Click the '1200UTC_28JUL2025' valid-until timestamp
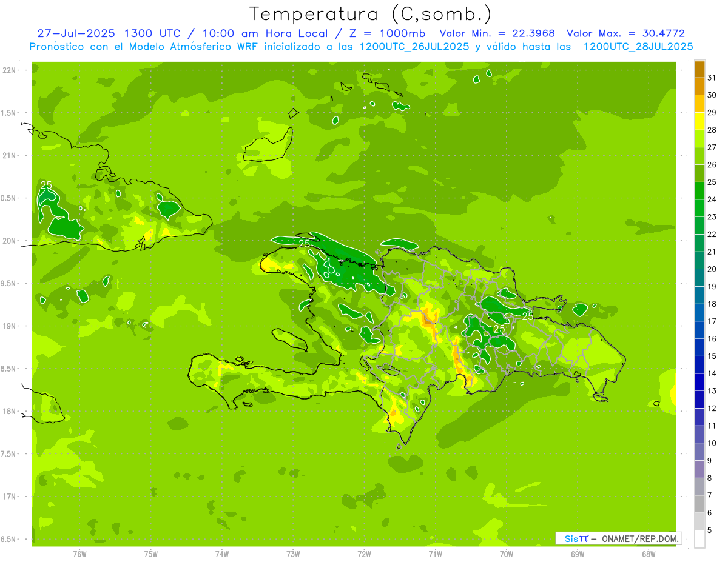 (x=638, y=46)
